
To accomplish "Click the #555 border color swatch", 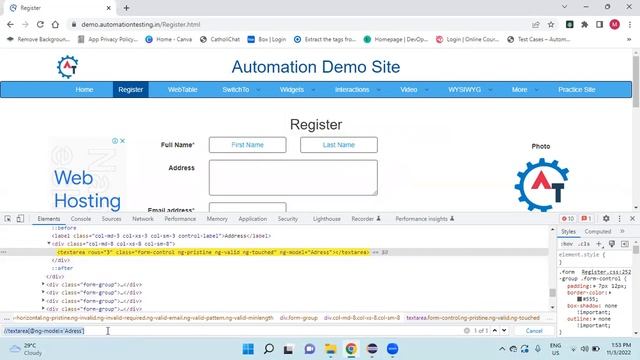I will coord(579,299).
